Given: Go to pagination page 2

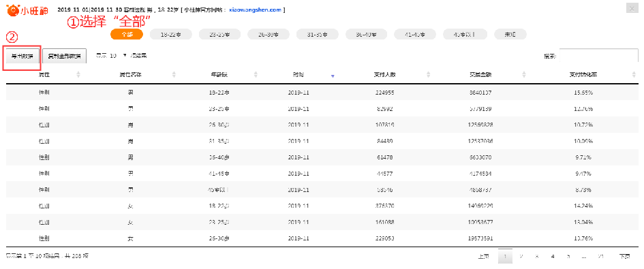Looking at the screenshot, I should coord(521,257).
